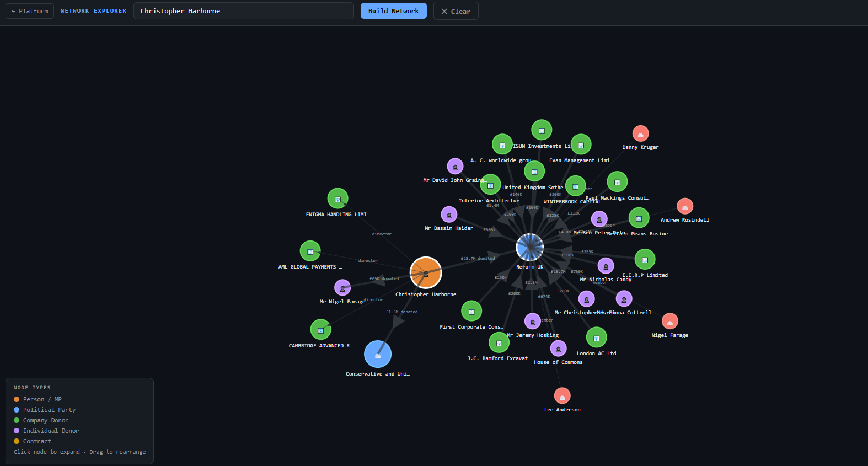Click the orange Person / MP legend dot
The width and height of the screenshot is (868, 466).
point(17,399)
